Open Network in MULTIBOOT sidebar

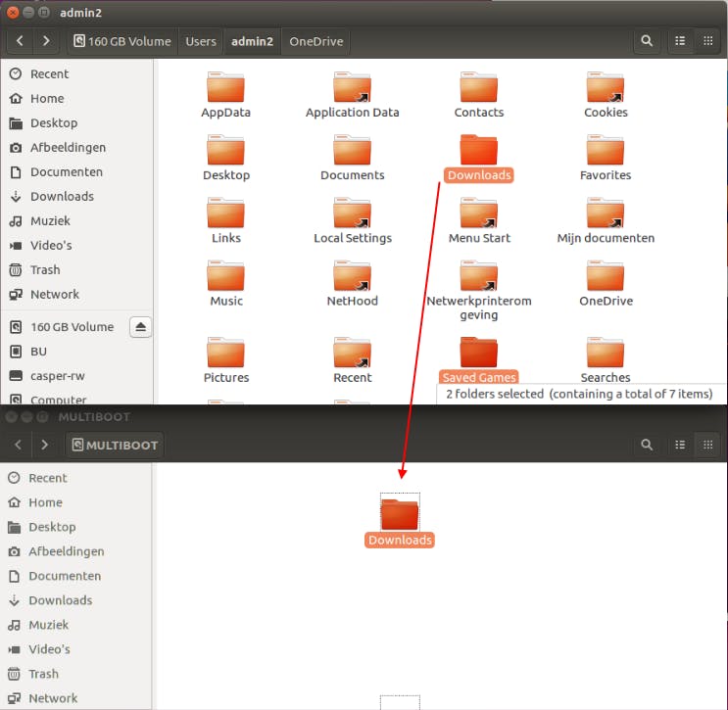tap(75, 698)
